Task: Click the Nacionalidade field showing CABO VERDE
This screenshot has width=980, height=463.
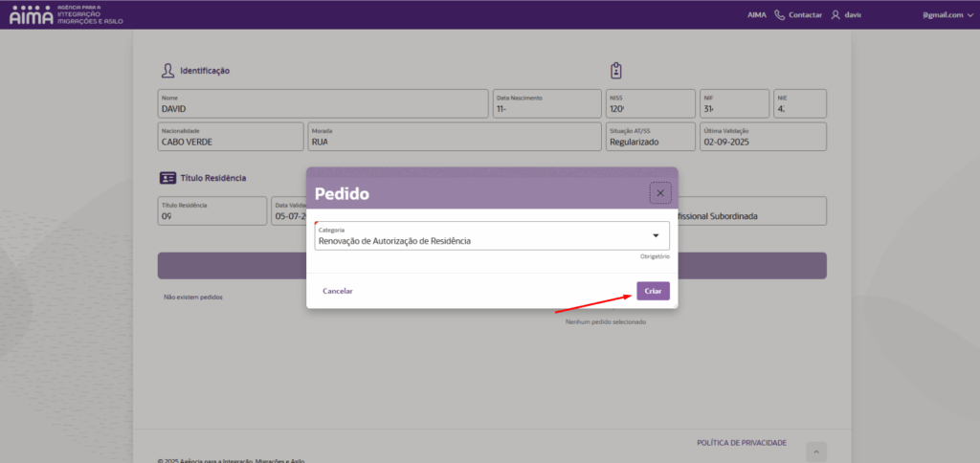Action: pos(230,137)
